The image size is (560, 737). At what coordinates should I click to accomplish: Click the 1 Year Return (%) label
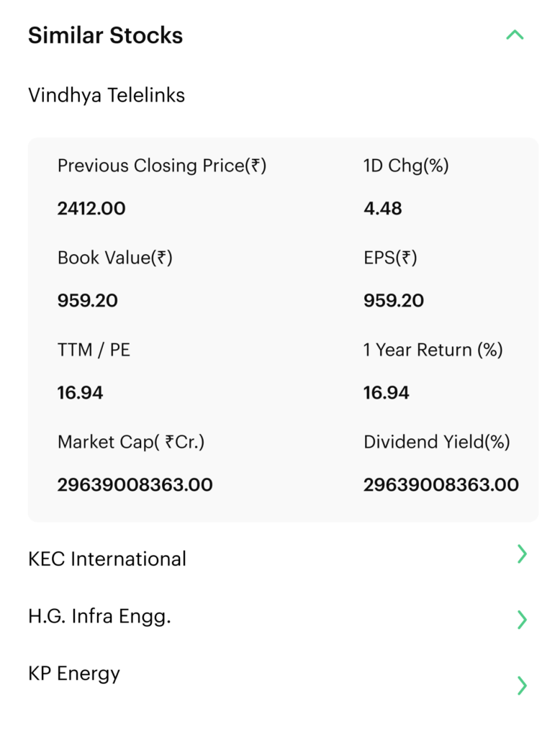[433, 350]
